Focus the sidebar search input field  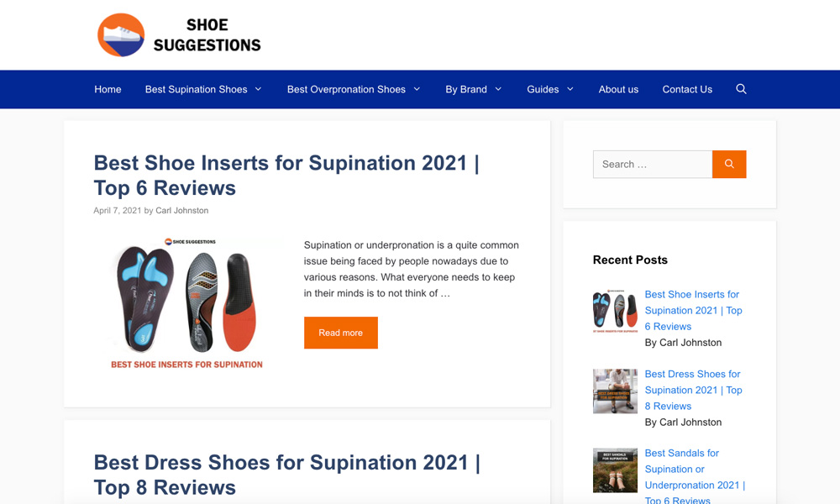652,164
